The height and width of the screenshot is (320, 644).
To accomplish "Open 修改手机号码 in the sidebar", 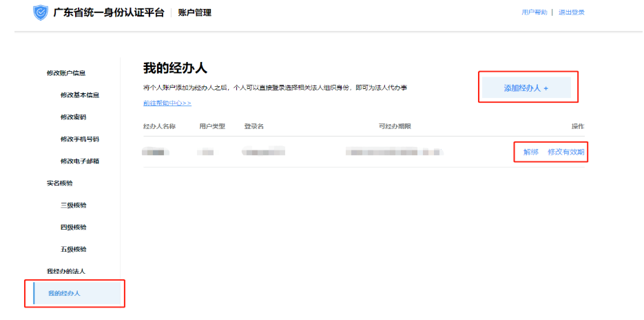I will point(80,139).
